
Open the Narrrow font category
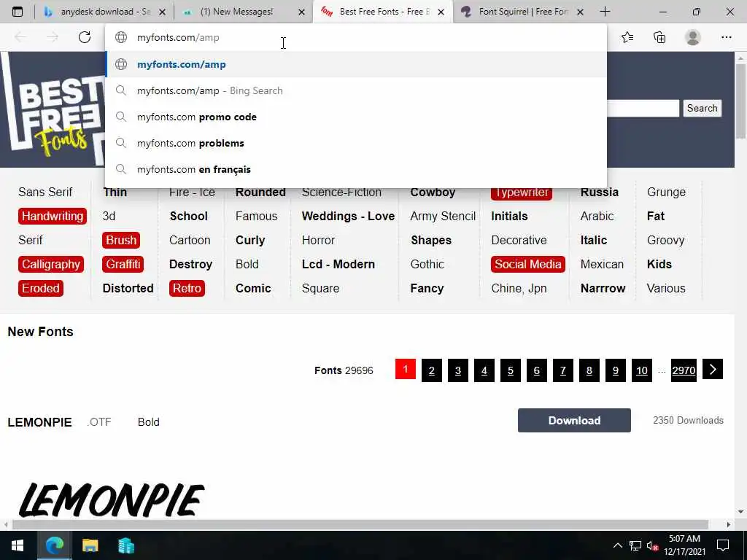603,289
